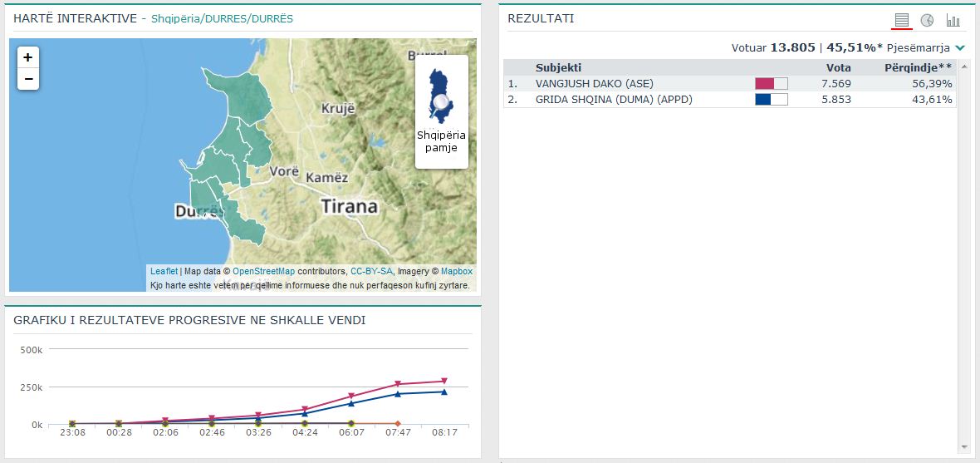Screen dimensions: 980x463
Task: Click scroll-down arrow of results table
Action: click(963, 447)
